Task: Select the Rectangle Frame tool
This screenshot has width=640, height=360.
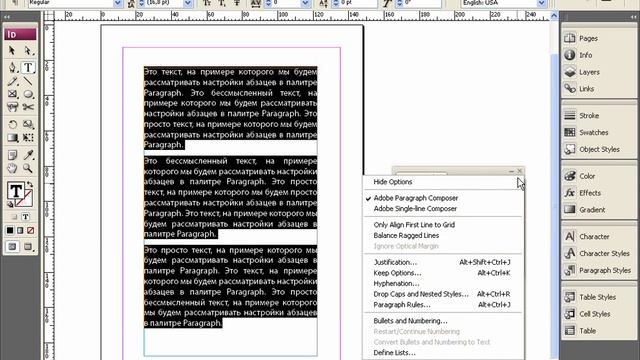Action: (12, 94)
